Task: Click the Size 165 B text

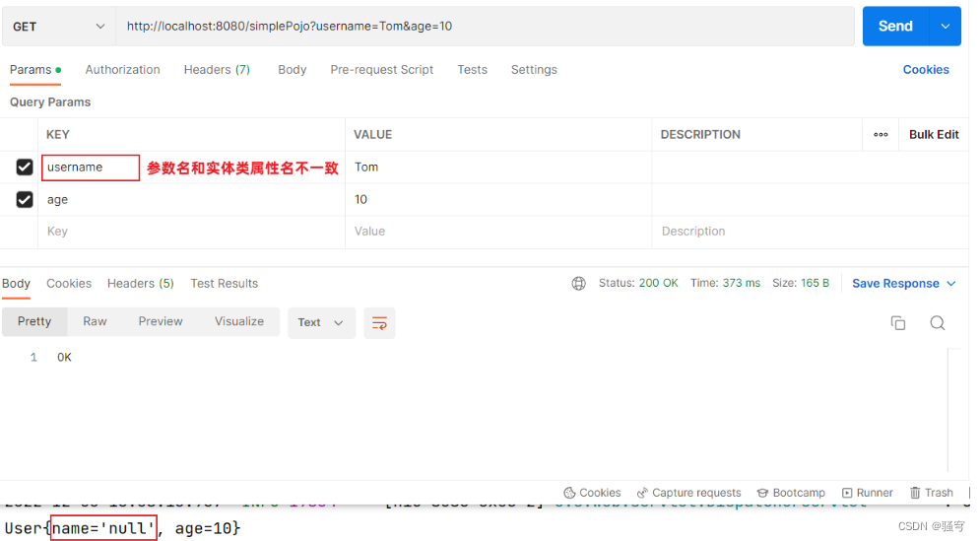Action: [801, 284]
